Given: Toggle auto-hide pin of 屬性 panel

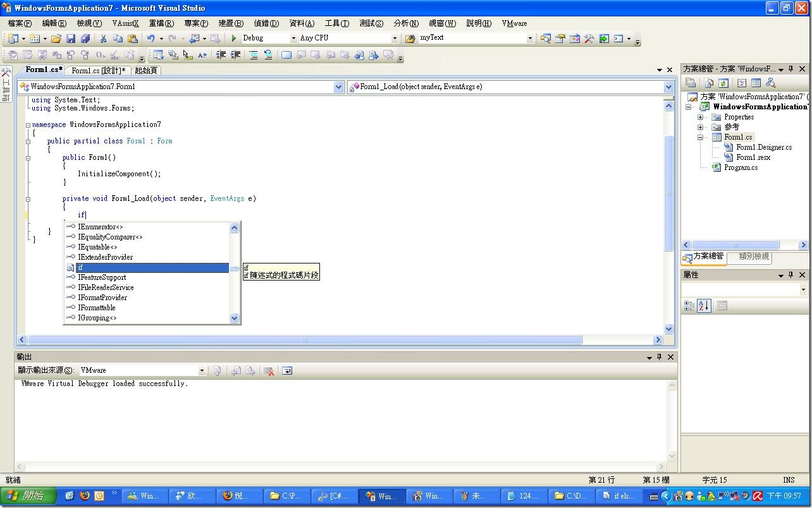Looking at the screenshot, I should (790, 275).
